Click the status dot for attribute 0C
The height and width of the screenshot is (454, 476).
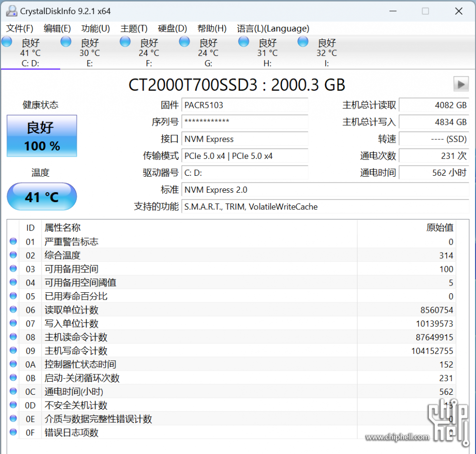[x=13, y=391]
